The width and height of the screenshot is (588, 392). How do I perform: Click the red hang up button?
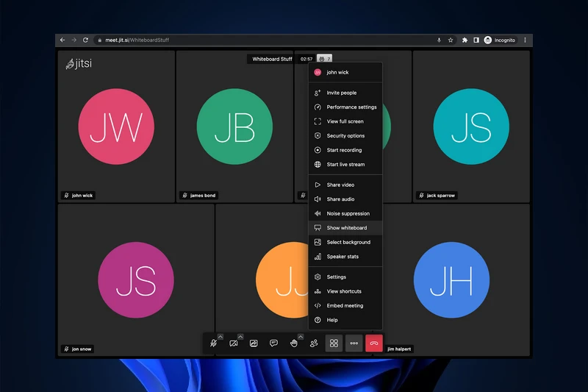click(374, 343)
